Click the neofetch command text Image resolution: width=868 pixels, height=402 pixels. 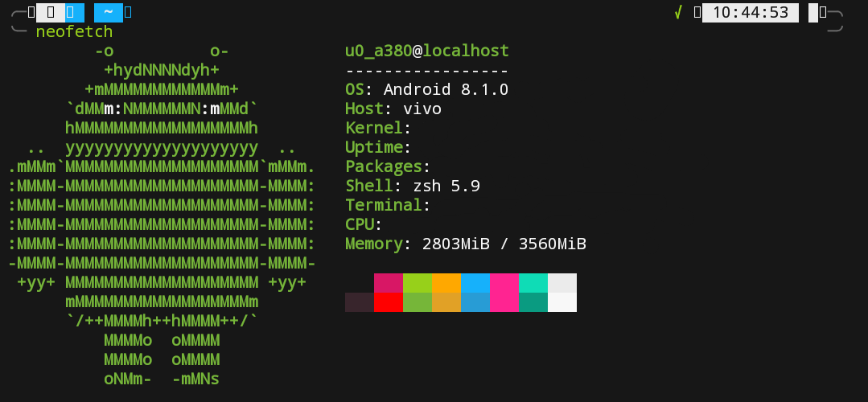(74, 32)
